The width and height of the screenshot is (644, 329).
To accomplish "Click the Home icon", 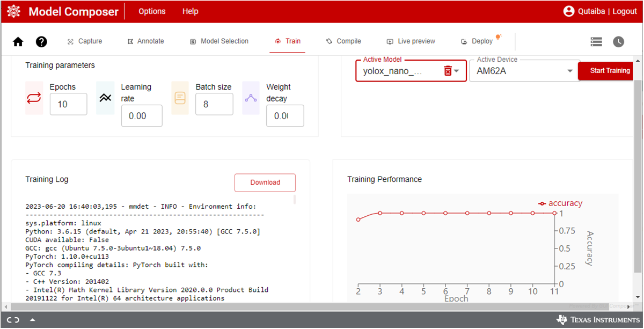I will [18, 41].
